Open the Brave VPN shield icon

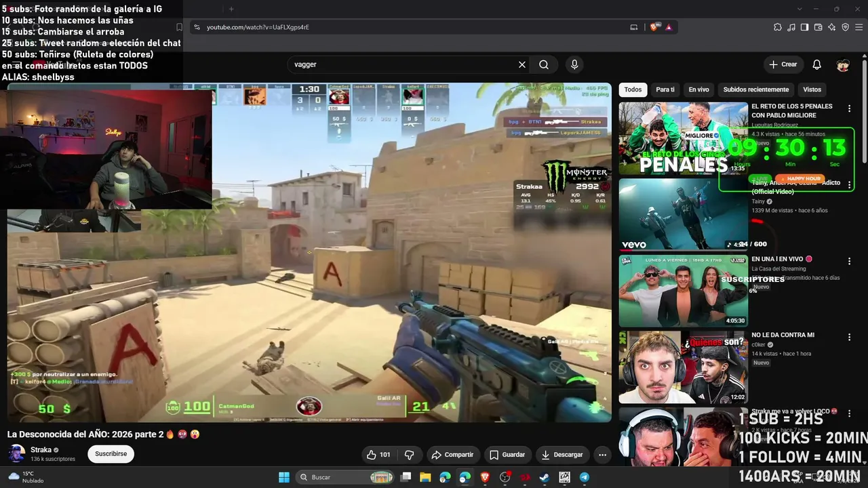tap(846, 27)
